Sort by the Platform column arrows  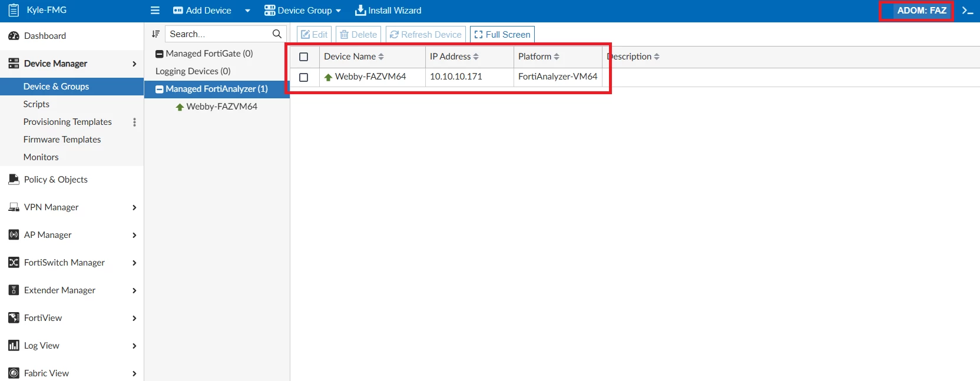(x=557, y=57)
